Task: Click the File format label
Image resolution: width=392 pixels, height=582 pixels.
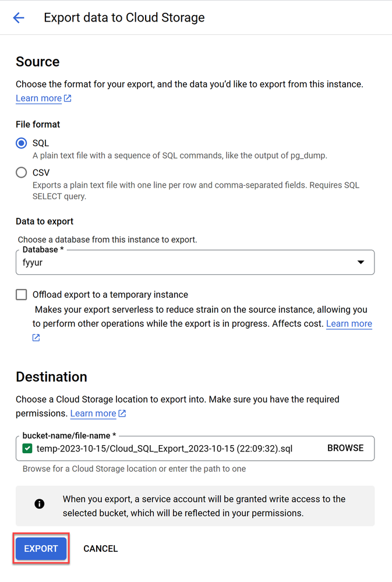Action: (38, 124)
